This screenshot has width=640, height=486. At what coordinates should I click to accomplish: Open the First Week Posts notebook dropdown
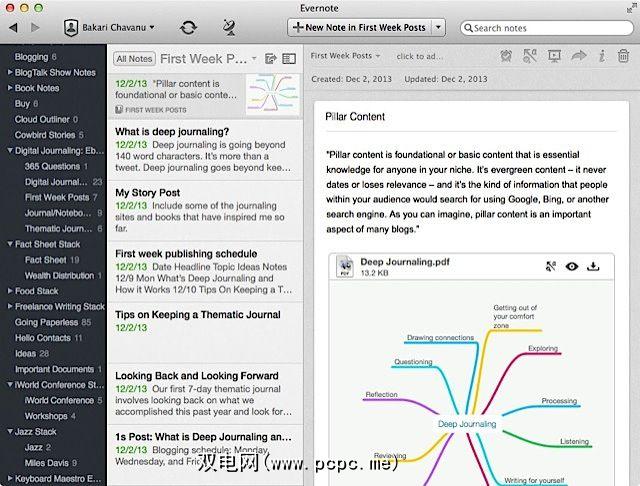click(345, 55)
